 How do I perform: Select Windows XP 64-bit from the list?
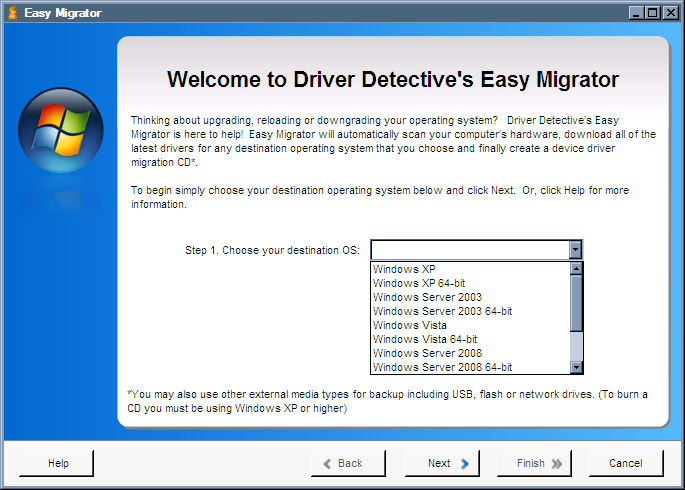coord(471,283)
